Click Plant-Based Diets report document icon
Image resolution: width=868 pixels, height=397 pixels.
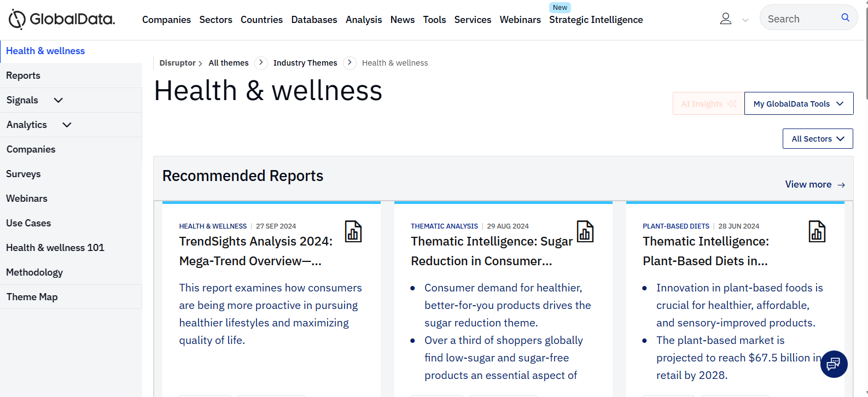tap(817, 231)
